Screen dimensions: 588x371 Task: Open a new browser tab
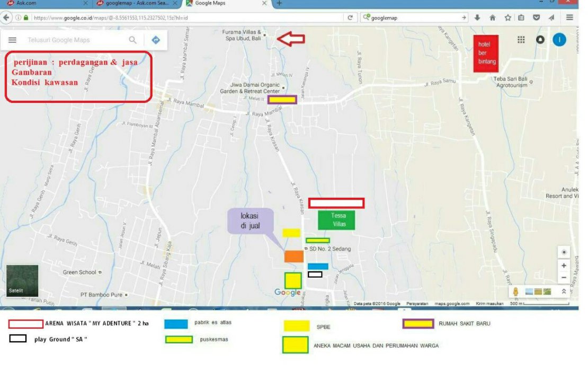[x=279, y=3]
